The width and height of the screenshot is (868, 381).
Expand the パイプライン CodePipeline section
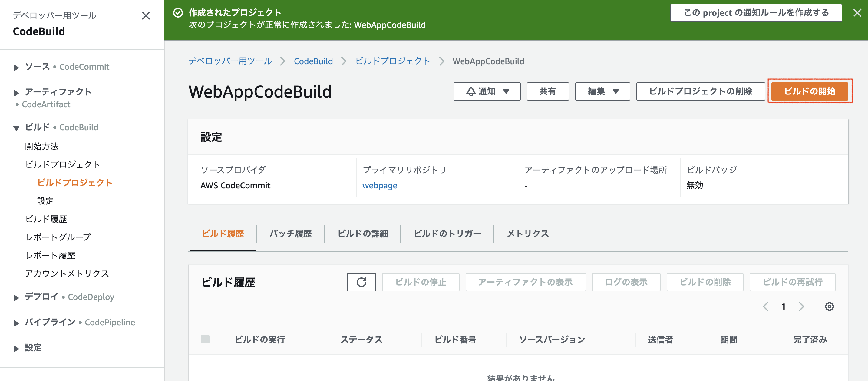pos(16,323)
